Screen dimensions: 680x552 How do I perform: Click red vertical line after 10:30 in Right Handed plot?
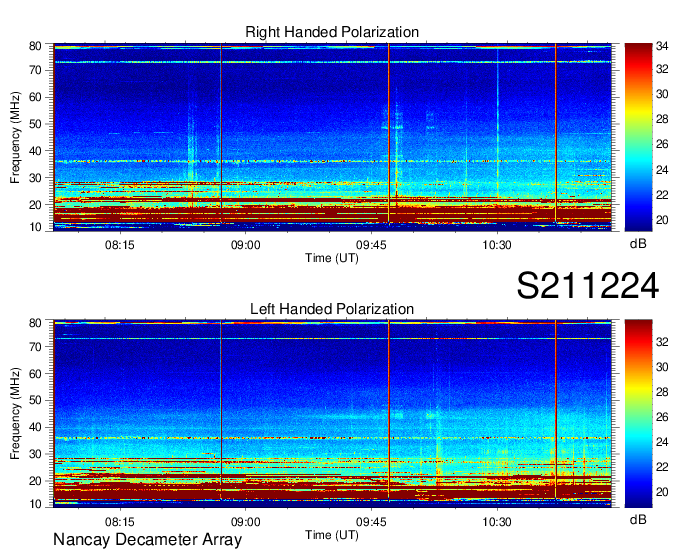coord(556,134)
